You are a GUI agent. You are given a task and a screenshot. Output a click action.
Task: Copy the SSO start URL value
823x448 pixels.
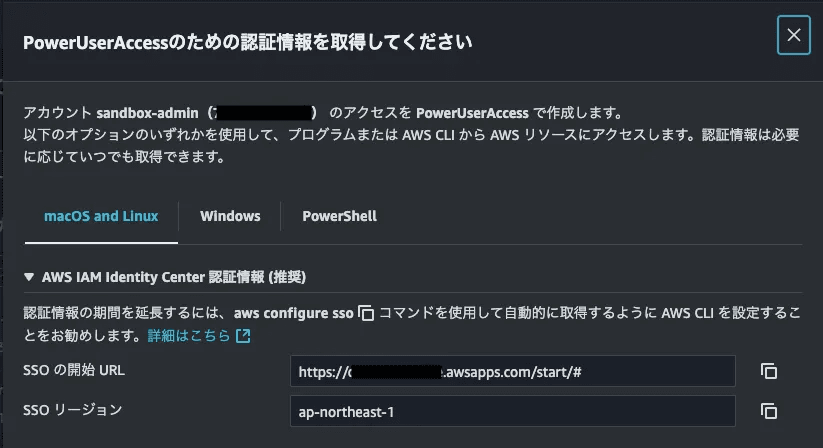click(x=768, y=371)
